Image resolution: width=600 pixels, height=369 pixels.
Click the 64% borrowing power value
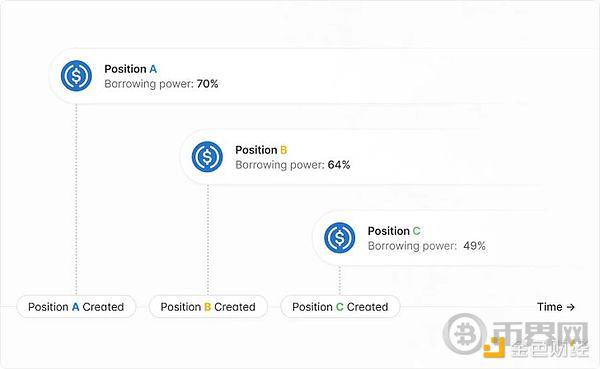pyautogui.click(x=339, y=165)
